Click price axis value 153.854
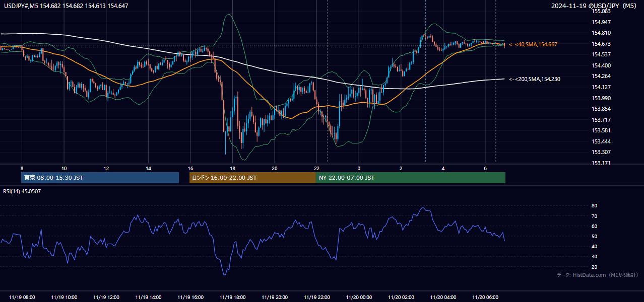This screenshot has height=302, width=644. coord(601,109)
